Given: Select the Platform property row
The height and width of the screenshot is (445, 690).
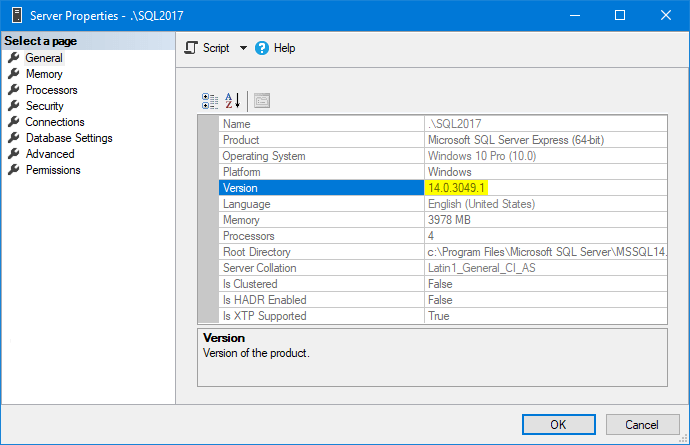Looking at the screenshot, I should [x=443, y=172].
